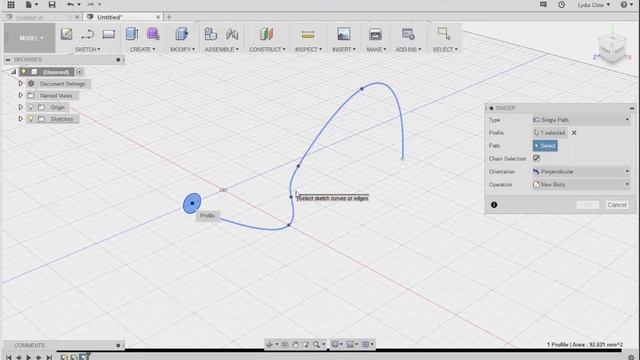The height and width of the screenshot is (360, 640).
Task: Open the ASSEMBLE menu
Action: [222, 49]
